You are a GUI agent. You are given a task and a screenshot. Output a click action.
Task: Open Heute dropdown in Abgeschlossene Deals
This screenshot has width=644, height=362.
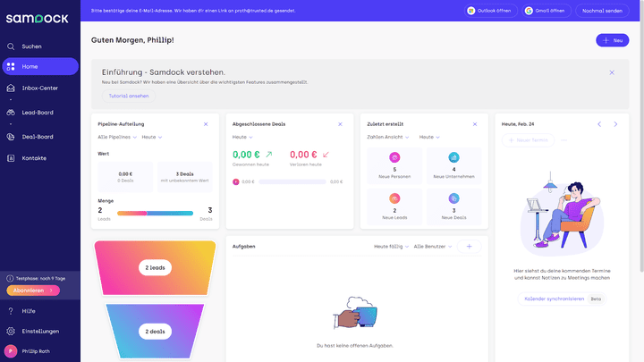point(242,137)
